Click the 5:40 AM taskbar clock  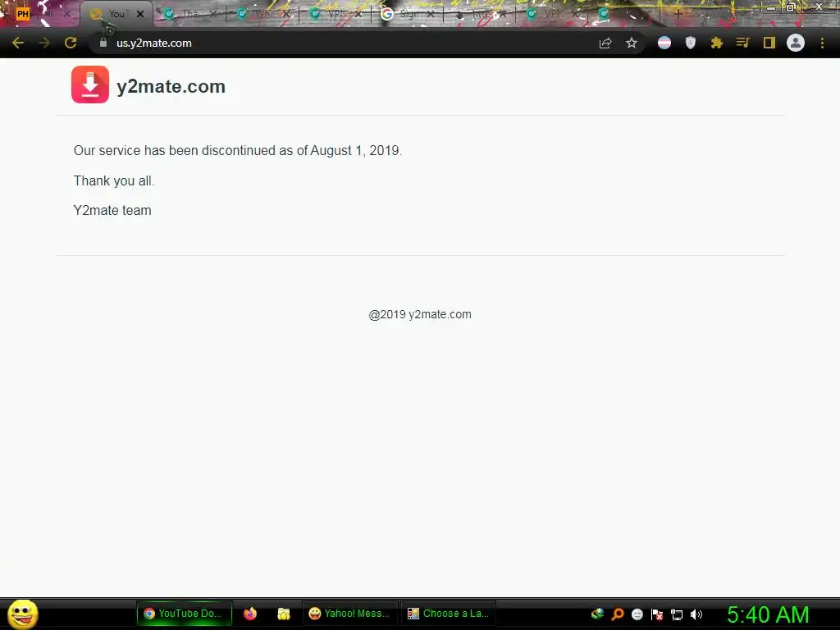(x=768, y=614)
